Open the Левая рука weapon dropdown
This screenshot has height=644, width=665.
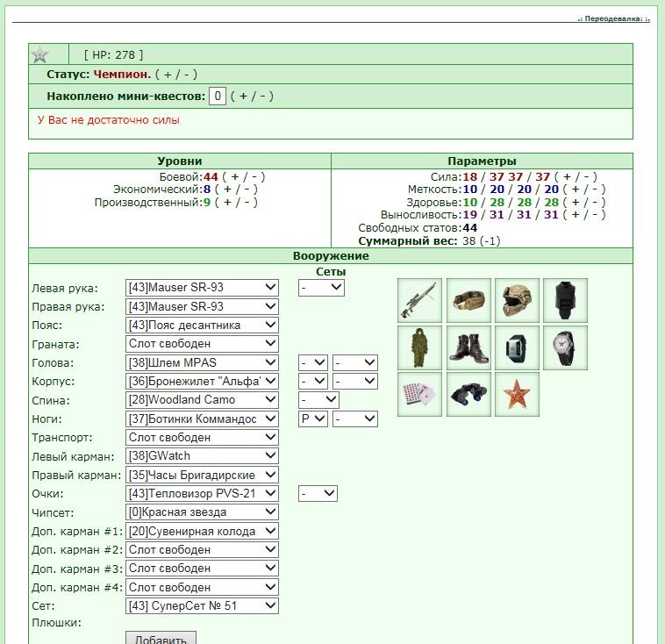click(x=202, y=288)
